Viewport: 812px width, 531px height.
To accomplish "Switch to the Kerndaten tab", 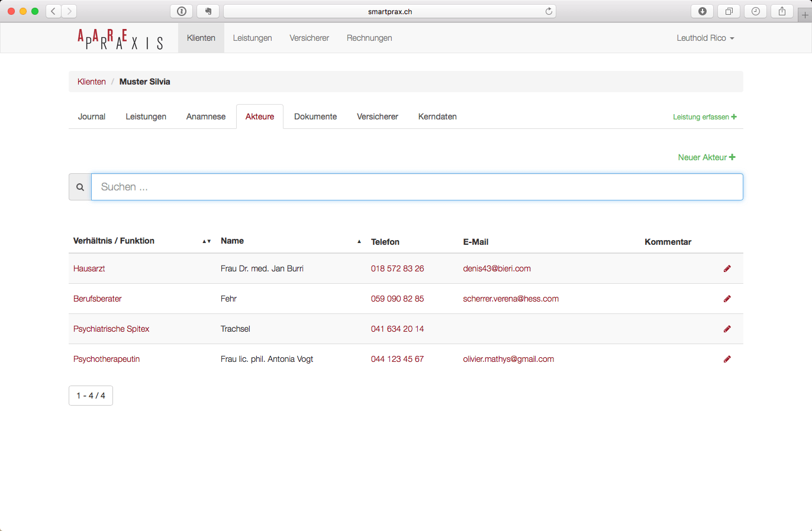I will (437, 116).
